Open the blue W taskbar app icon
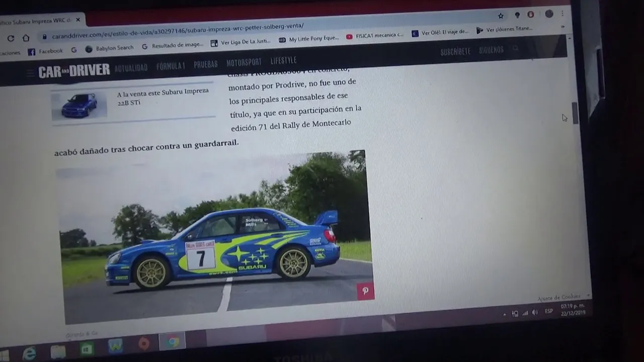The image size is (644, 362). tap(115, 346)
